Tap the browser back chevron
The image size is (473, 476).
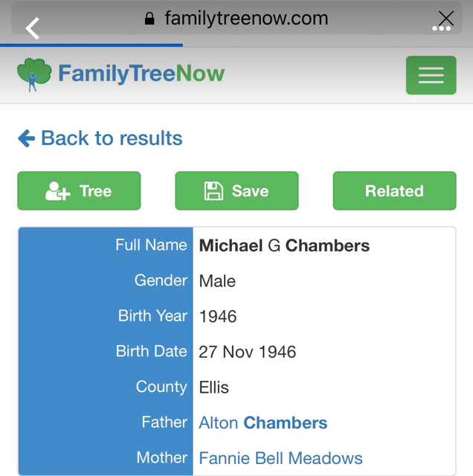click(x=32, y=28)
